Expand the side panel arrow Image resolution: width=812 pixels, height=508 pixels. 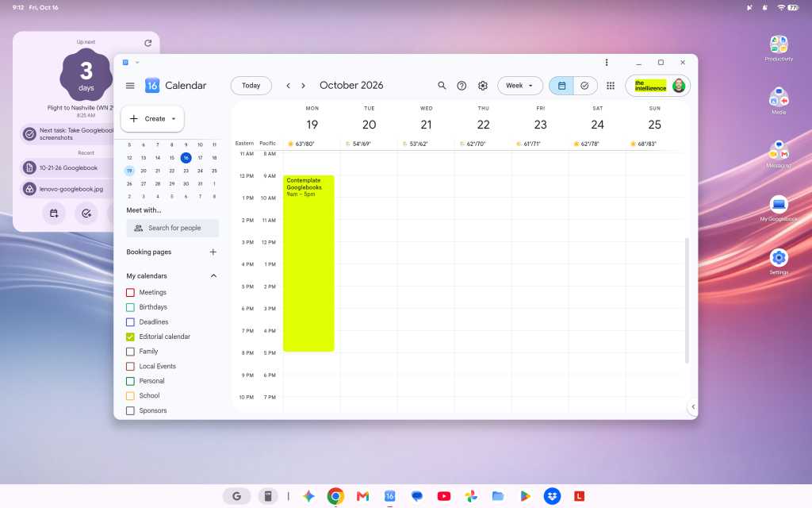[x=693, y=407]
